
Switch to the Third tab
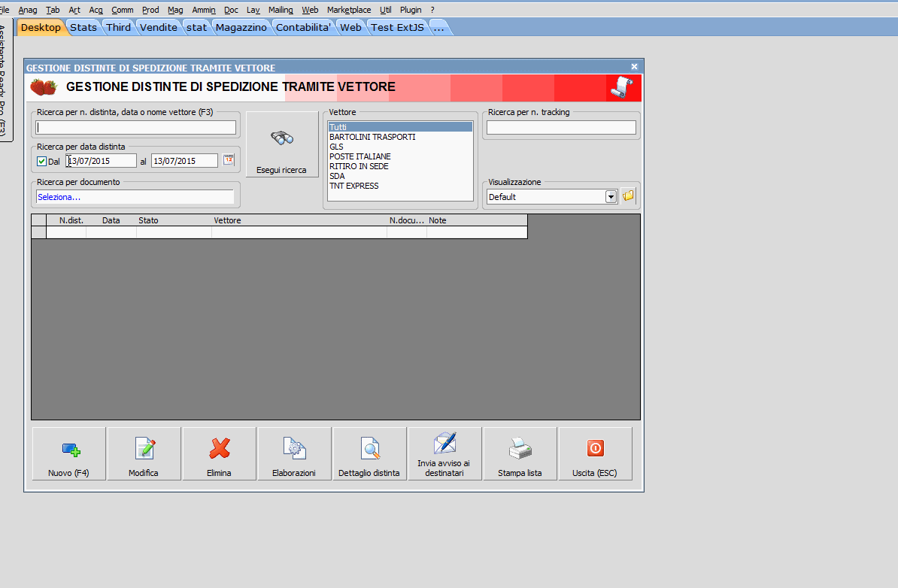click(x=119, y=28)
